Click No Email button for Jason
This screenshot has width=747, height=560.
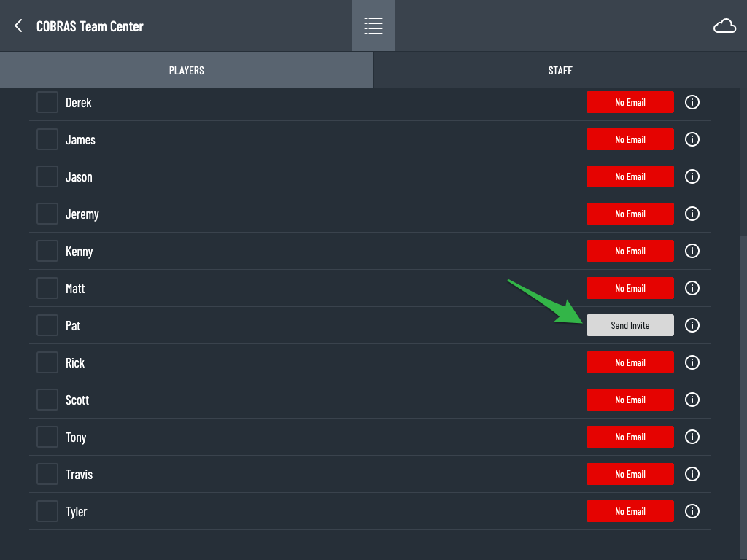click(630, 176)
